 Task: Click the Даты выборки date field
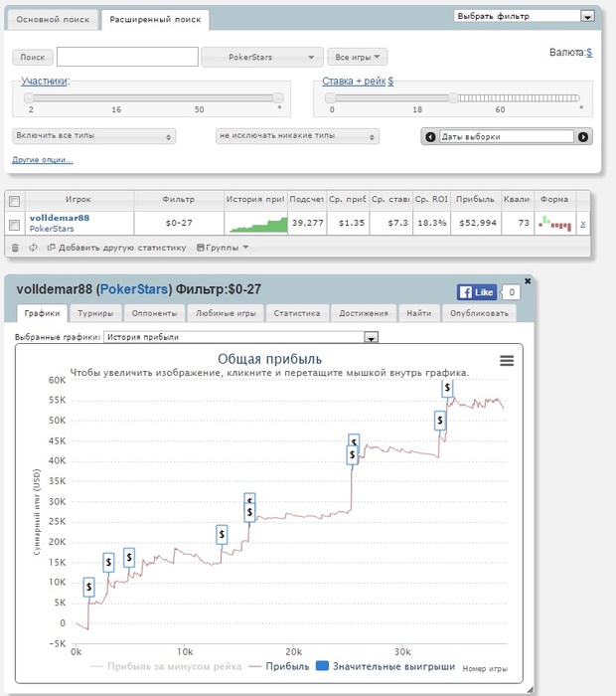tap(507, 137)
